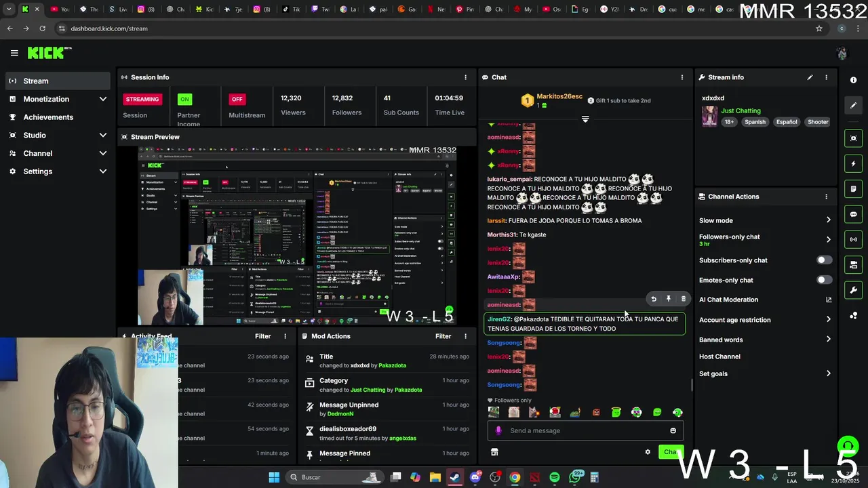Screen dimensions: 868x488
Task: Insert the Pepe frog emote from quick emotes
Action: coord(575,412)
